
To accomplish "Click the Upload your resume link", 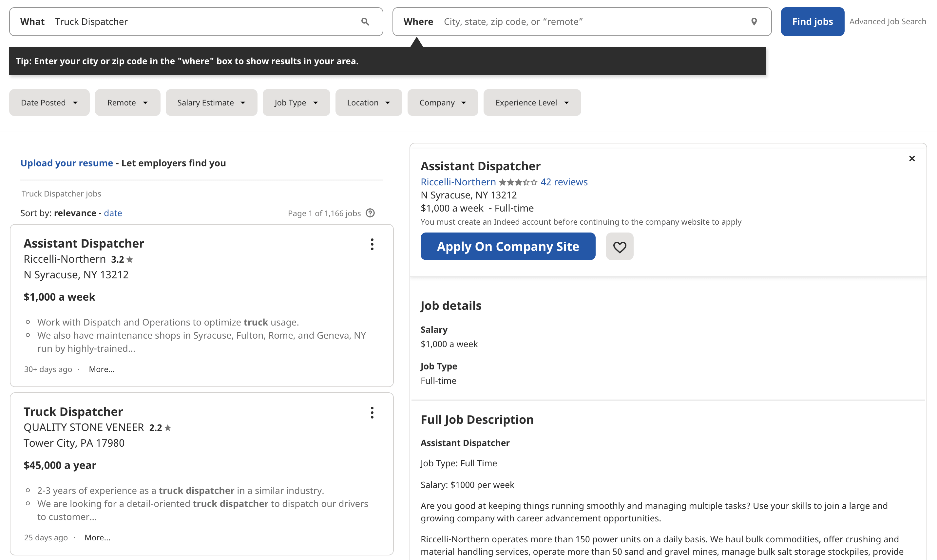I will pos(67,163).
